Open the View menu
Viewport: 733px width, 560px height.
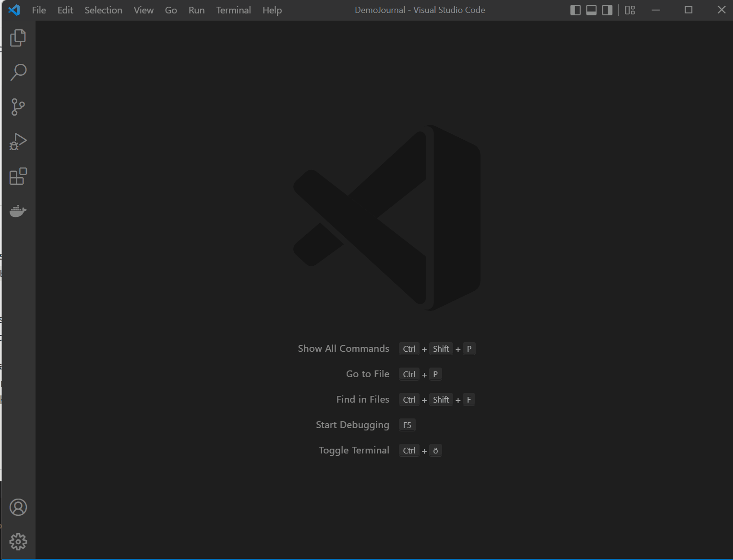click(x=144, y=10)
